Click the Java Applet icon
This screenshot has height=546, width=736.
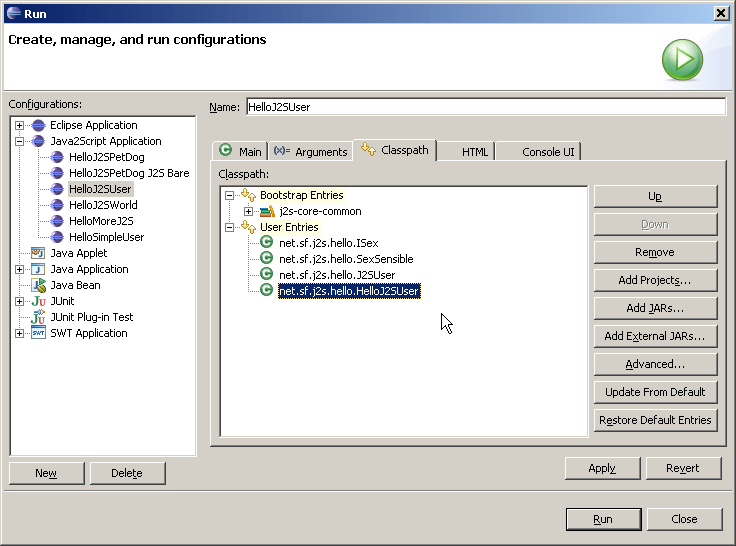point(38,253)
